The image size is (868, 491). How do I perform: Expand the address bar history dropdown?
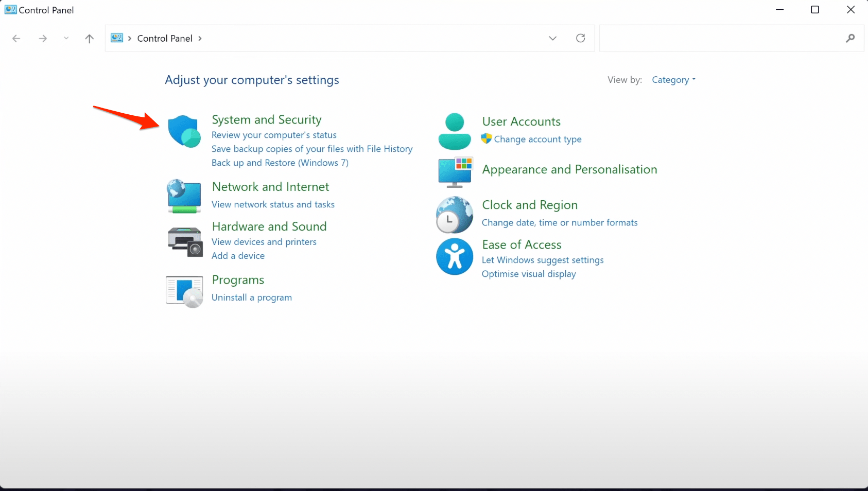click(552, 38)
